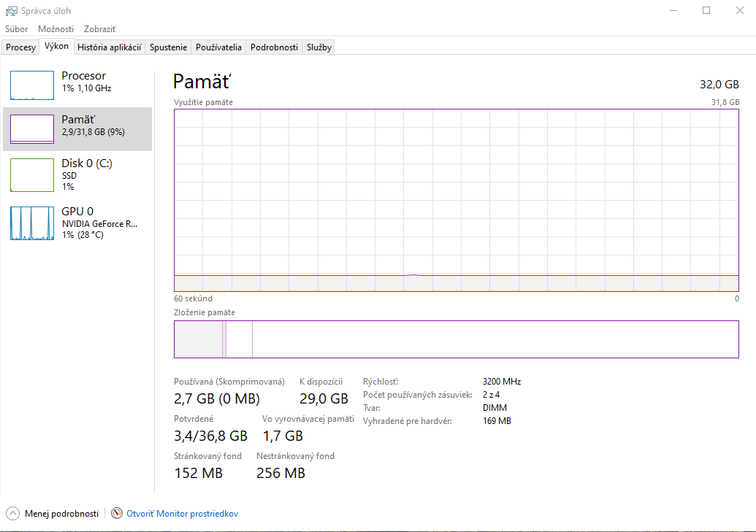Select the Pamäť mini graph thumbnail
Viewport: 756px width, 532px height.
point(32,129)
